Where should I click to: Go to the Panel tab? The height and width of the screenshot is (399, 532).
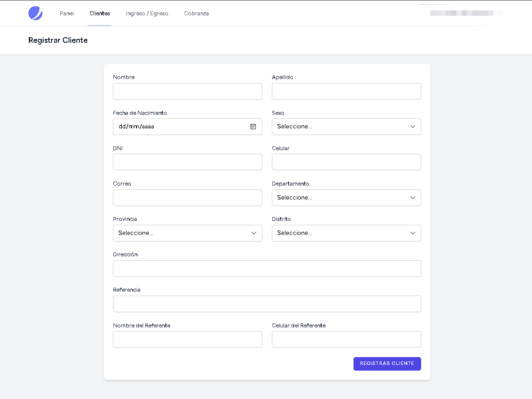pos(66,14)
